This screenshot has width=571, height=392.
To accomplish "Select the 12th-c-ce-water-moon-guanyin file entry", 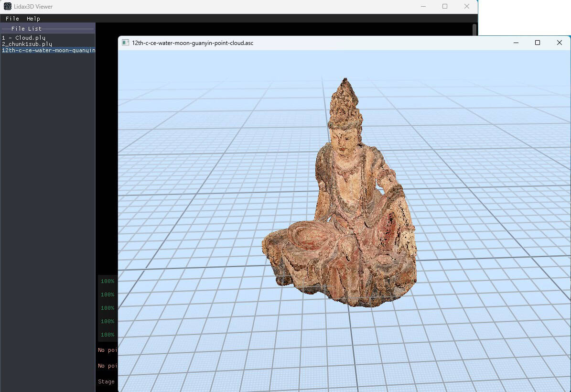I will pos(48,50).
